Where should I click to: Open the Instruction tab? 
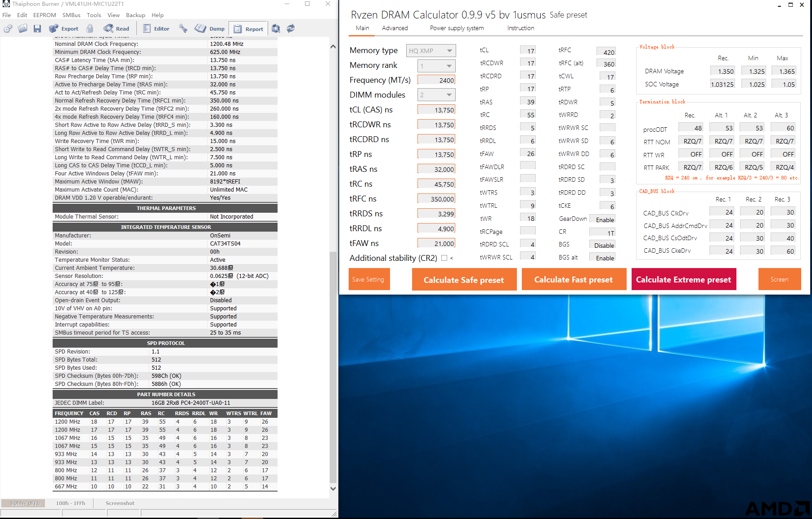[520, 28]
